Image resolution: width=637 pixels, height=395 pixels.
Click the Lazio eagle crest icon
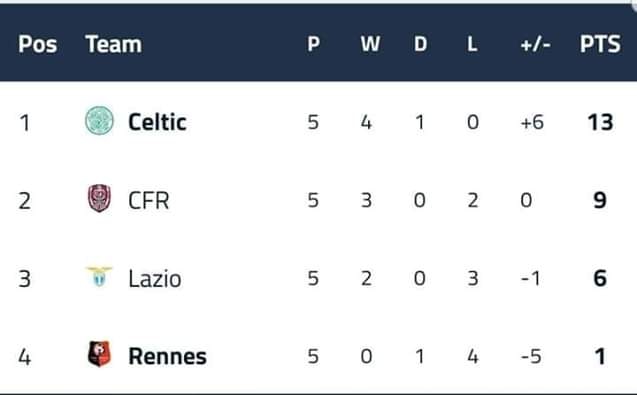tap(99, 276)
